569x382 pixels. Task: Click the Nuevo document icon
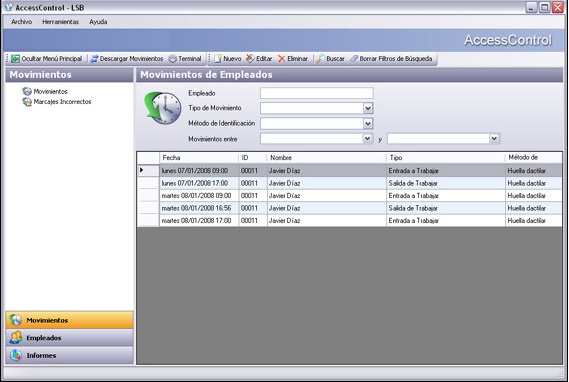coord(218,59)
